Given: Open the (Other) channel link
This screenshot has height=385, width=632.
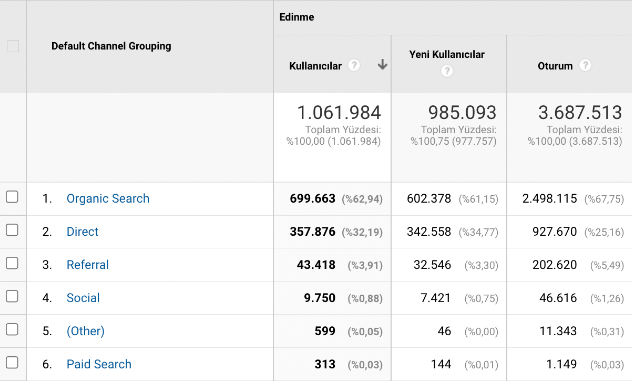Looking at the screenshot, I should coord(85,331).
